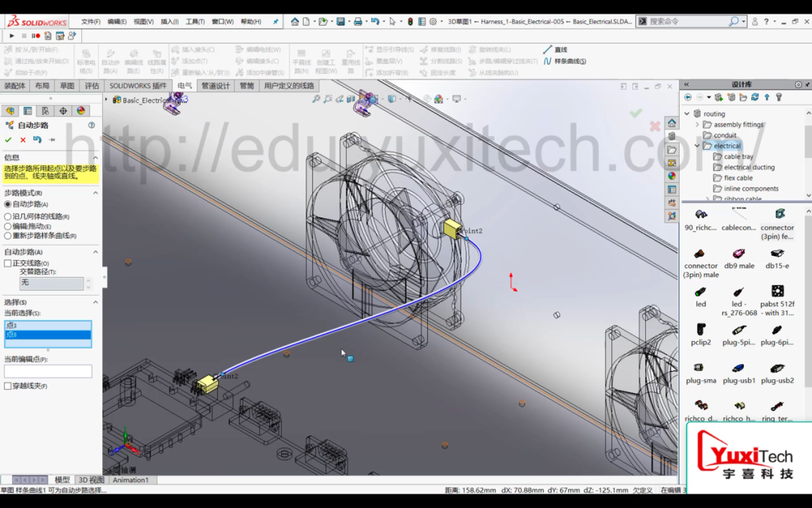Collapse the routing tree node
The image size is (812, 508).
point(687,114)
